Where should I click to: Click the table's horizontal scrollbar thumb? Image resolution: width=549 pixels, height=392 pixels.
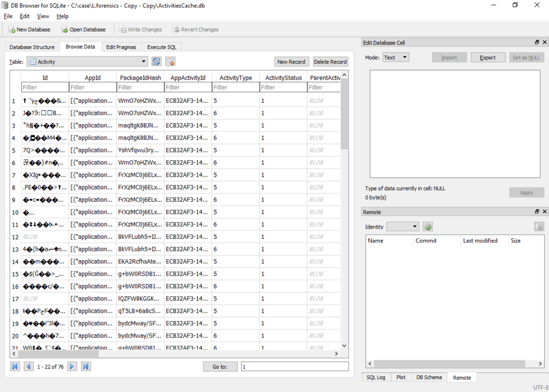click(58, 354)
